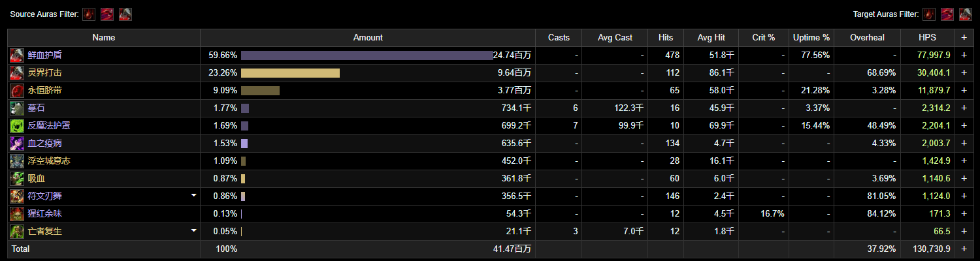The width and height of the screenshot is (980, 261).
Task: Click the plus in header row
Action: pos(964,38)
